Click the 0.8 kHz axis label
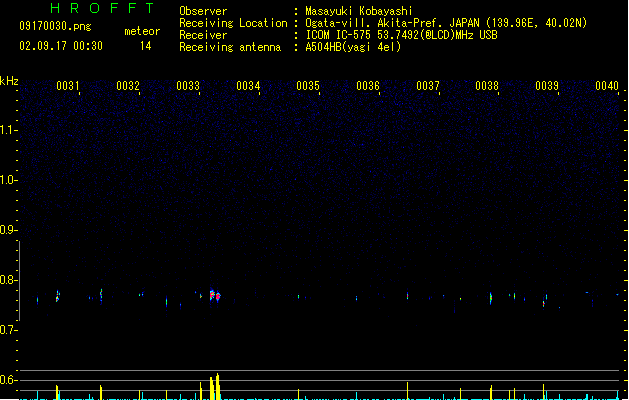This screenshot has height=400, width=629. click(8, 280)
